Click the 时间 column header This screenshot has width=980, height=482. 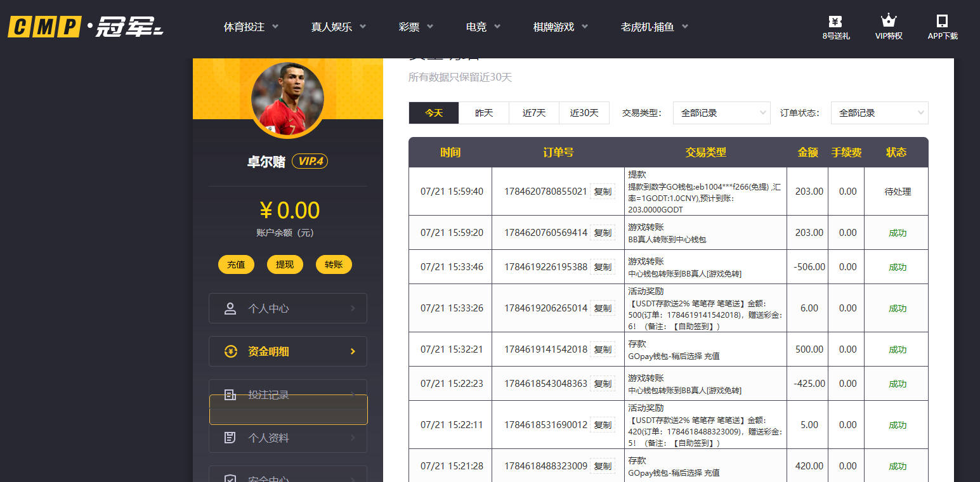click(450, 152)
